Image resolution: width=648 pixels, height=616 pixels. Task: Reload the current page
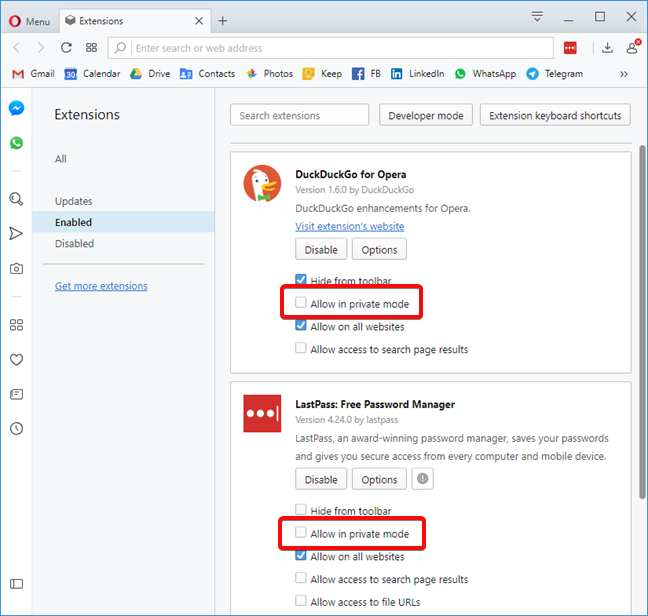tap(66, 48)
